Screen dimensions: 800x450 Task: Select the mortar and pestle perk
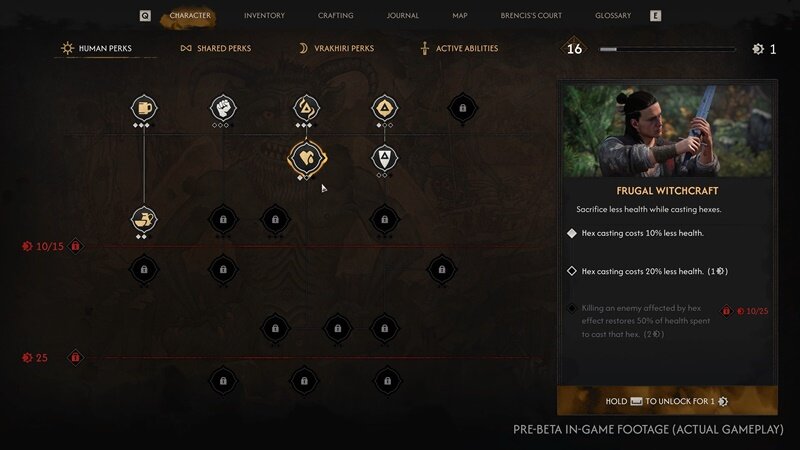point(144,219)
